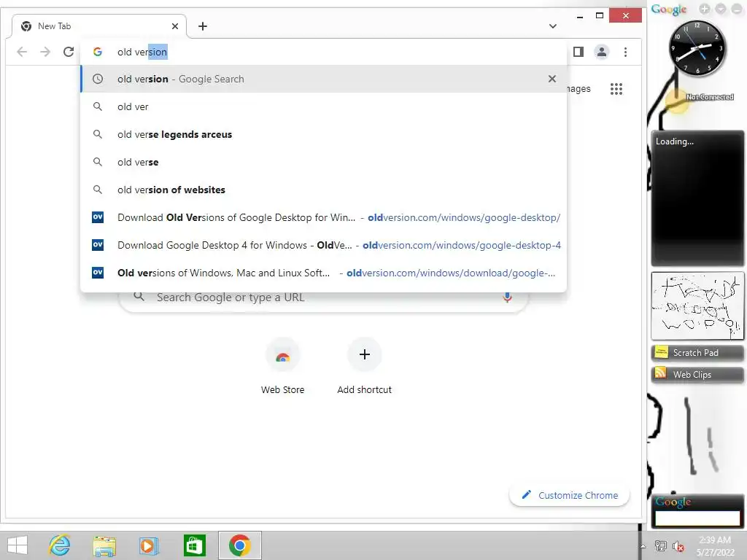Open the Web Store shortcut
Viewport: 747px width, 560px height.
point(282,367)
